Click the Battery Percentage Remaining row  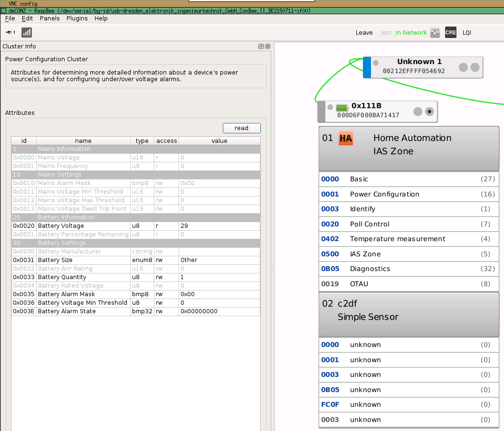(136, 234)
